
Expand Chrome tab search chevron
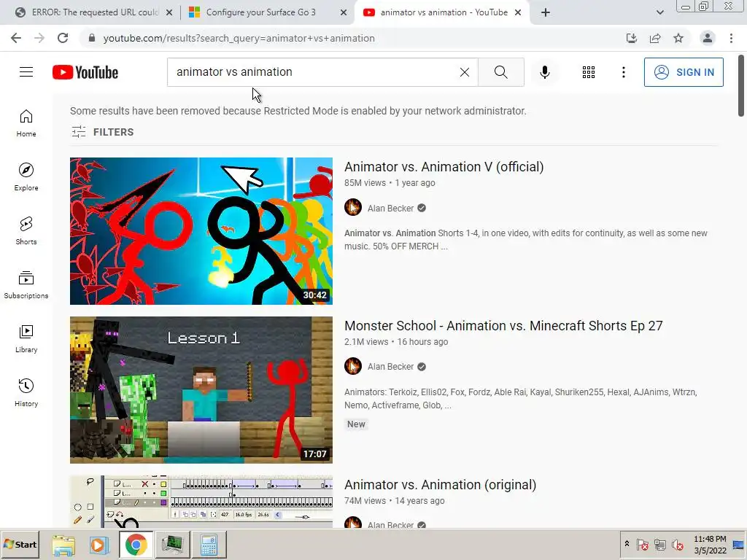click(659, 12)
